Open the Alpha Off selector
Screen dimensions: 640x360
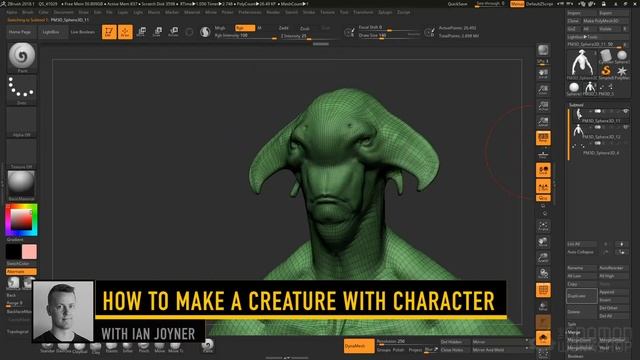coord(22,122)
